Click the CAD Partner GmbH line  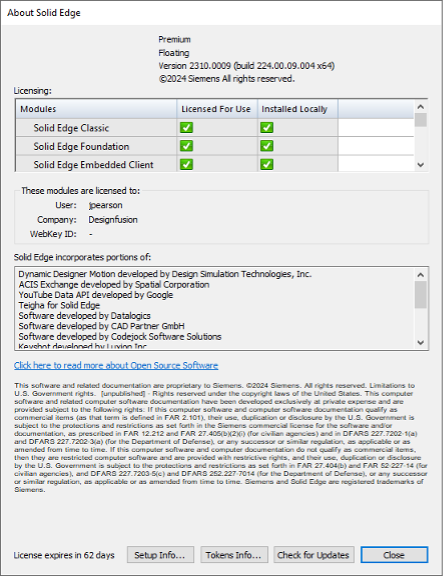(x=101, y=326)
